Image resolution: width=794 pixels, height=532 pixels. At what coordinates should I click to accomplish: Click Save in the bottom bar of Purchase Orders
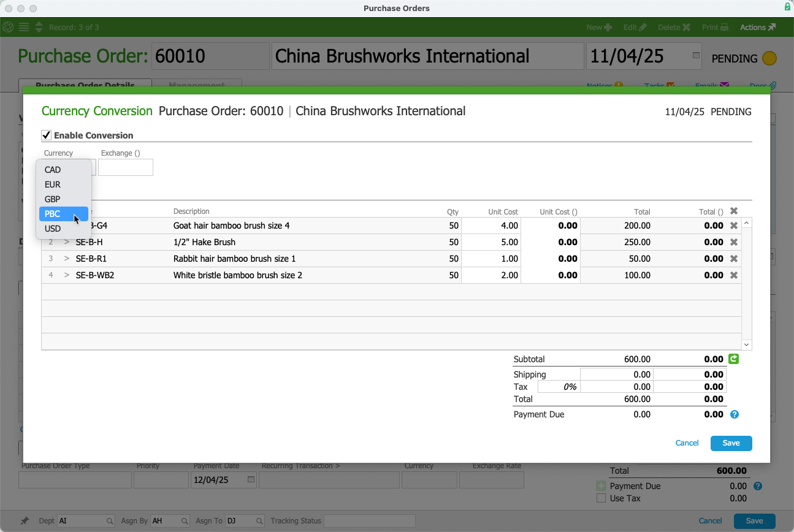754,521
